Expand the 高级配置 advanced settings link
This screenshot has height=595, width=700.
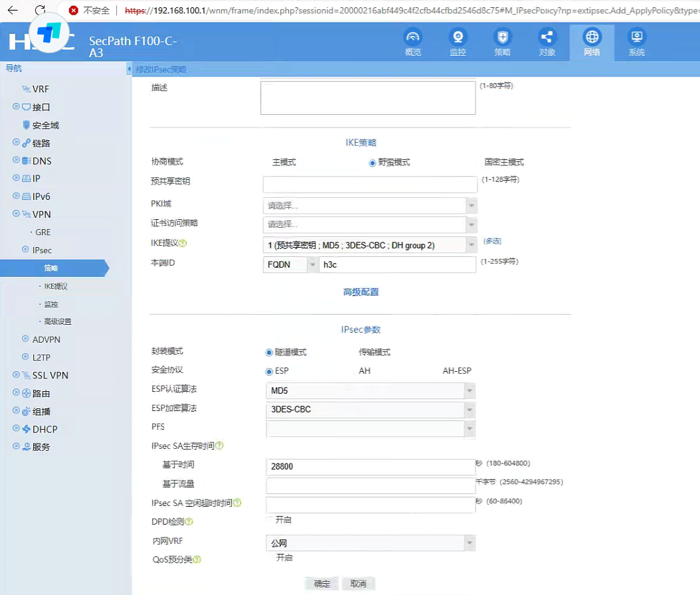click(x=361, y=292)
